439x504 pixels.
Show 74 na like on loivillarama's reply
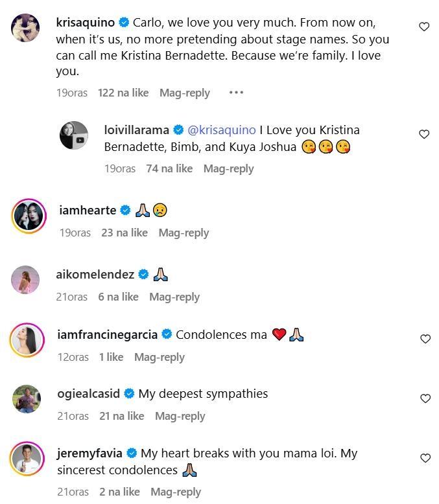coord(169,168)
